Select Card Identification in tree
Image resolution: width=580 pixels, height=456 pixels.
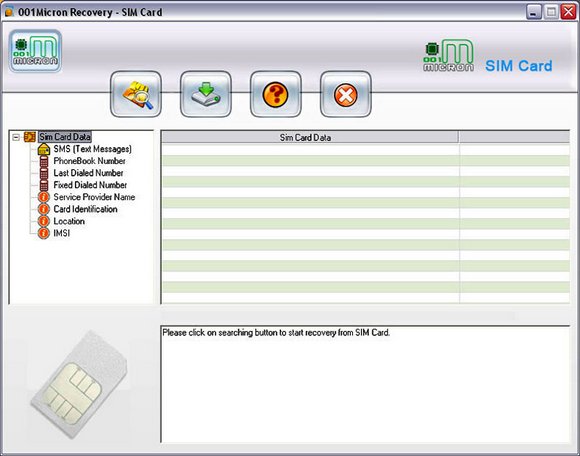tap(85, 209)
